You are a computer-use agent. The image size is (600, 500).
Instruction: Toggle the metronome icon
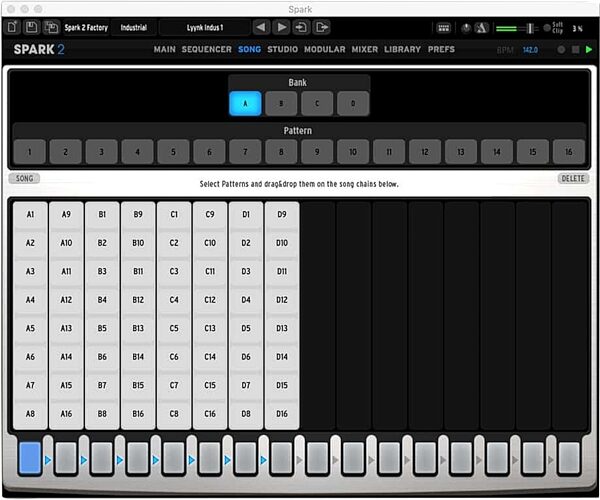(481, 28)
